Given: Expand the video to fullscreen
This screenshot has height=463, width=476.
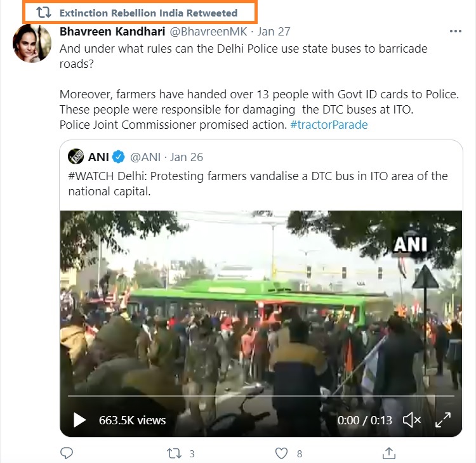Looking at the screenshot, I should pyautogui.click(x=442, y=419).
